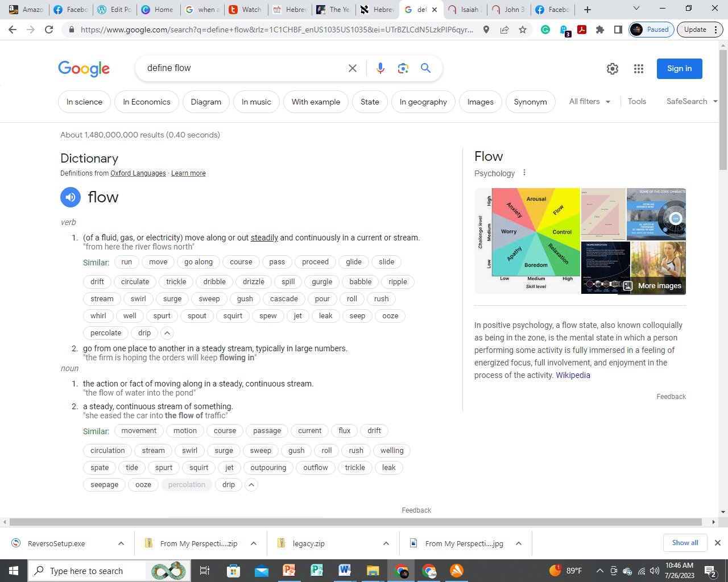The image size is (728, 582).
Task: Open the Google apps grid
Action: point(638,69)
